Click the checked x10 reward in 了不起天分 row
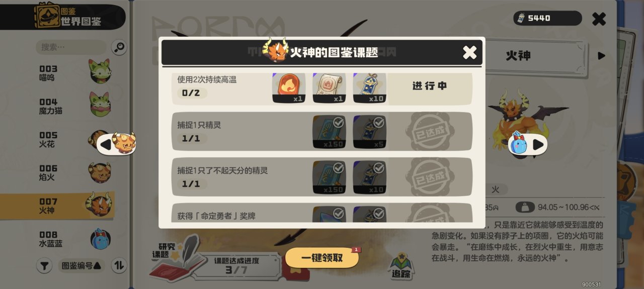 (369, 177)
